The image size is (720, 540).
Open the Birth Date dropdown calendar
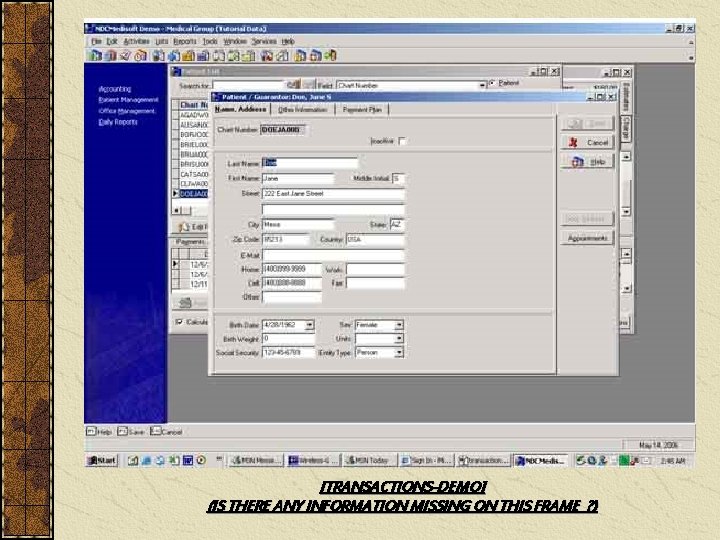point(309,325)
